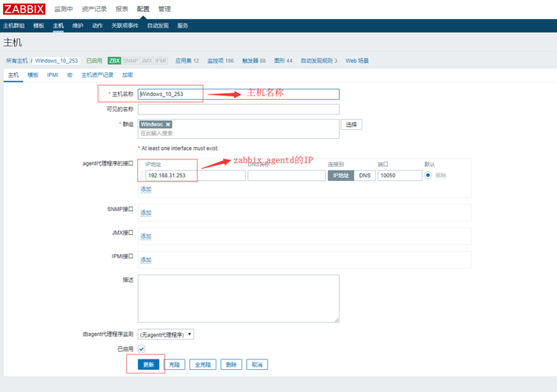Open the 配置 top menu
This screenshot has height=392, width=557.
point(143,9)
